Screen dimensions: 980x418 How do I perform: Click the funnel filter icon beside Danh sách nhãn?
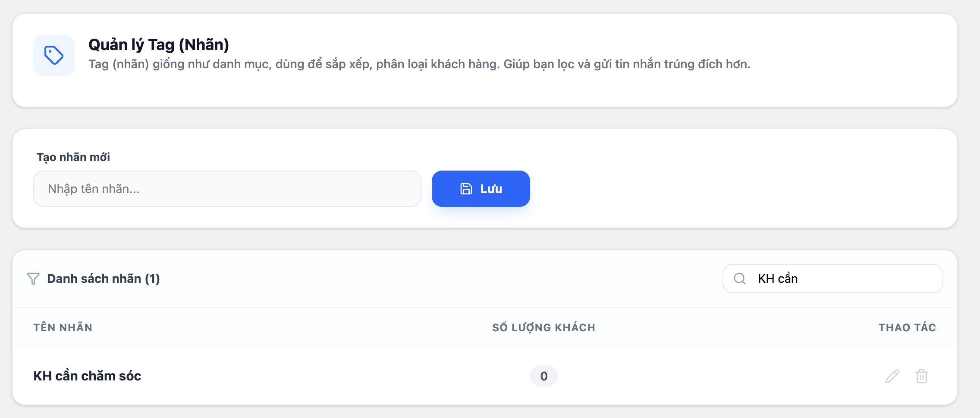pyautogui.click(x=33, y=279)
